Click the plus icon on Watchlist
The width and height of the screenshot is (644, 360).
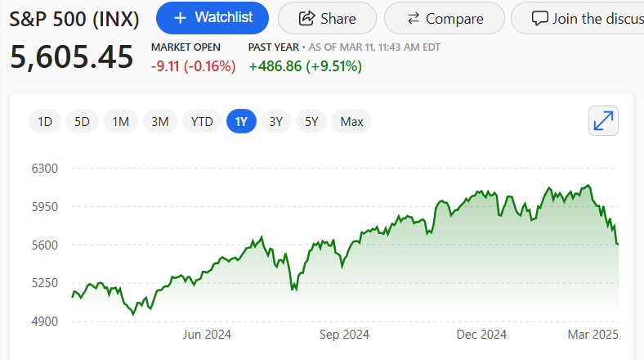coord(181,17)
